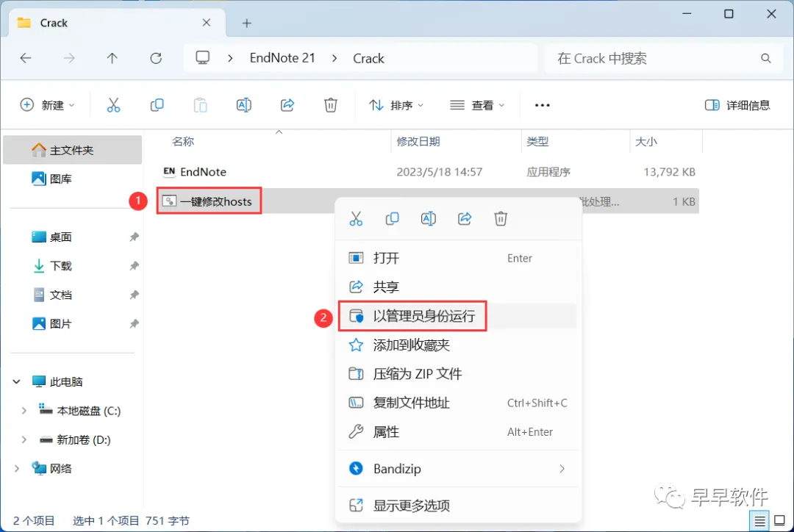This screenshot has width=794, height=532.
Task: Go back with the back arrow
Action: click(26, 58)
